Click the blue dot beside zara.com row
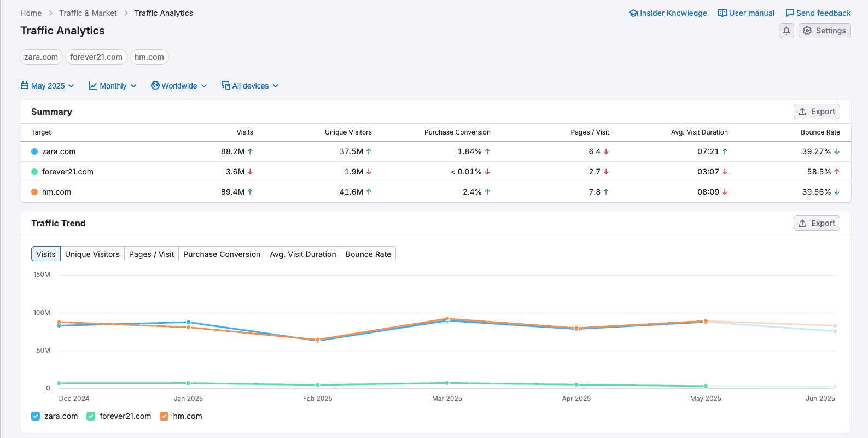868x438 pixels. point(34,151)
